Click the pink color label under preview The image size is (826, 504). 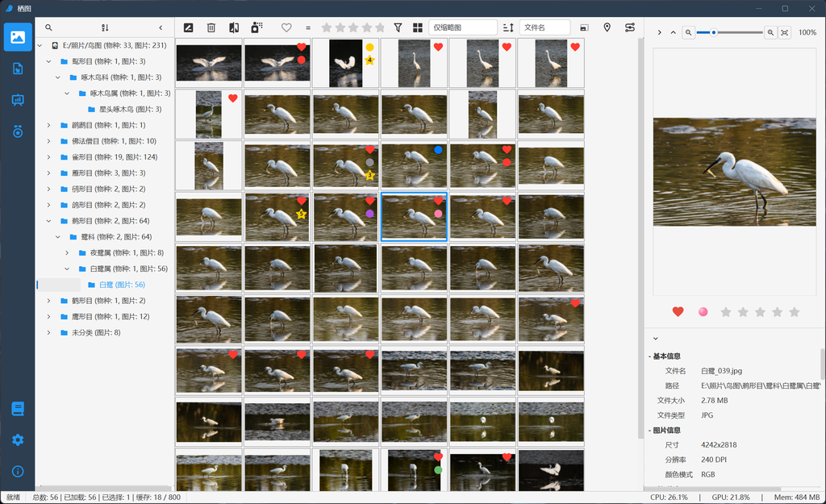(x=703, y=312)
